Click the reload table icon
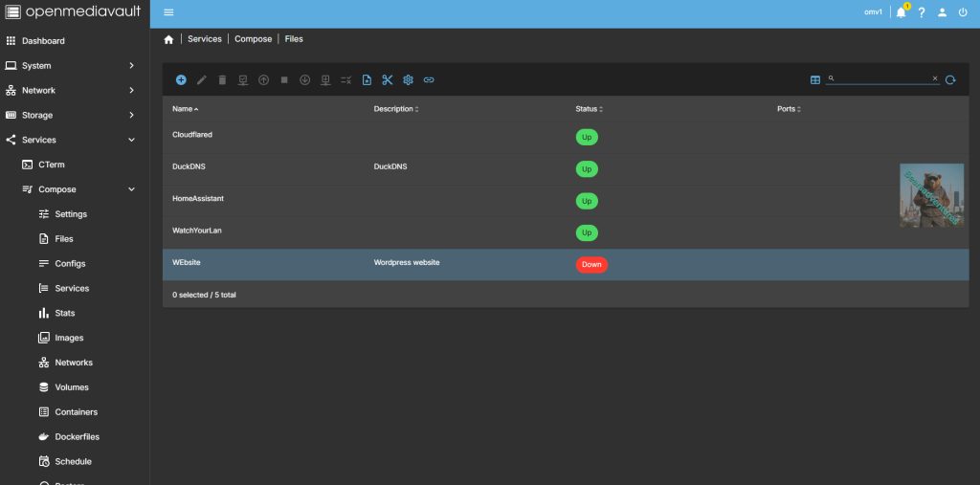This screenshot has width=980, height=485. pos(950,79)
